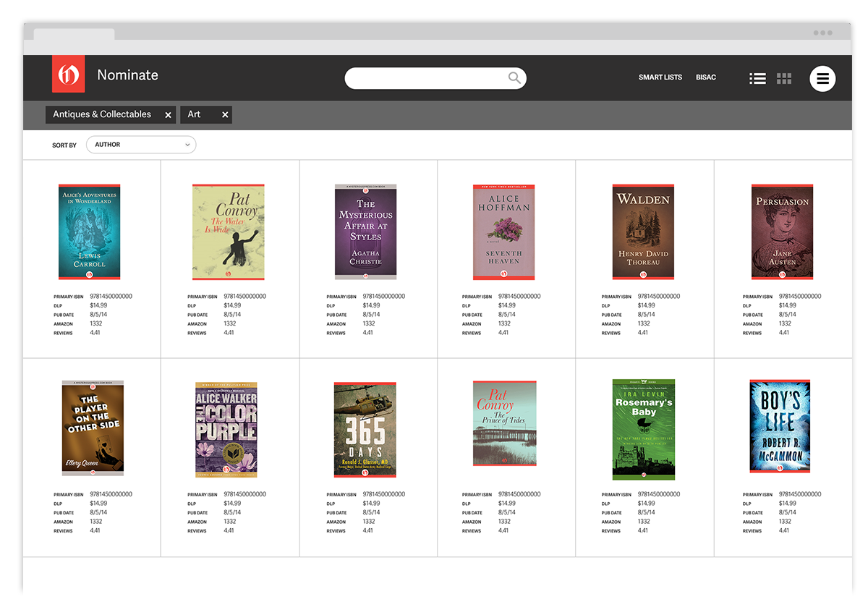Click 8/5/14 pub date under Boy's Life
The height and width of the screenshot is (615, 868).
coord(786,512)
